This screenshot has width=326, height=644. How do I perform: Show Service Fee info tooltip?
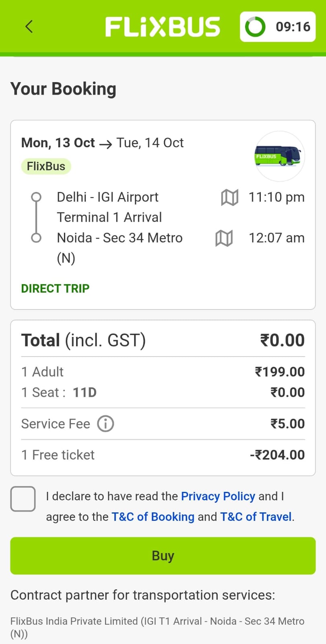105,424
